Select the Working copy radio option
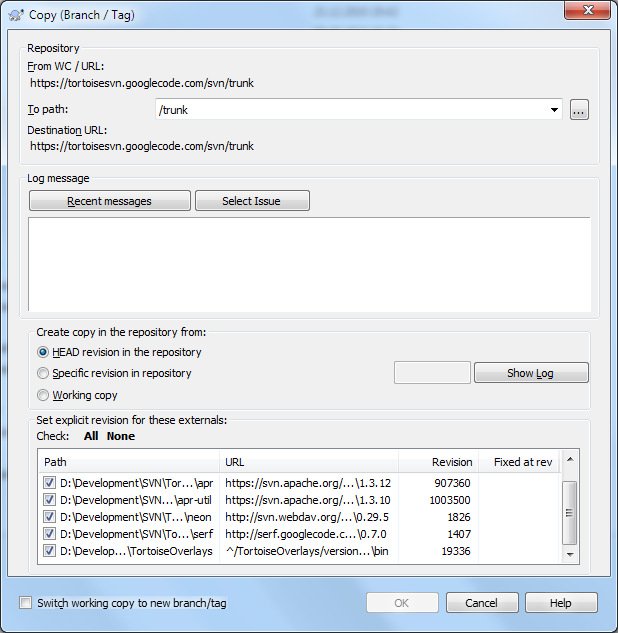618x633 pixels. point(43,395)
